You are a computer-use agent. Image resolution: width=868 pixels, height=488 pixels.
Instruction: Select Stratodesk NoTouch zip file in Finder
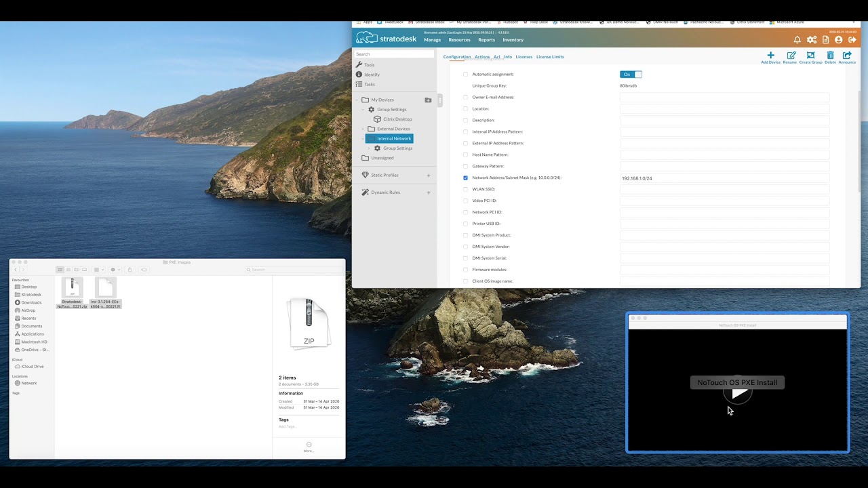click(72, 293)
